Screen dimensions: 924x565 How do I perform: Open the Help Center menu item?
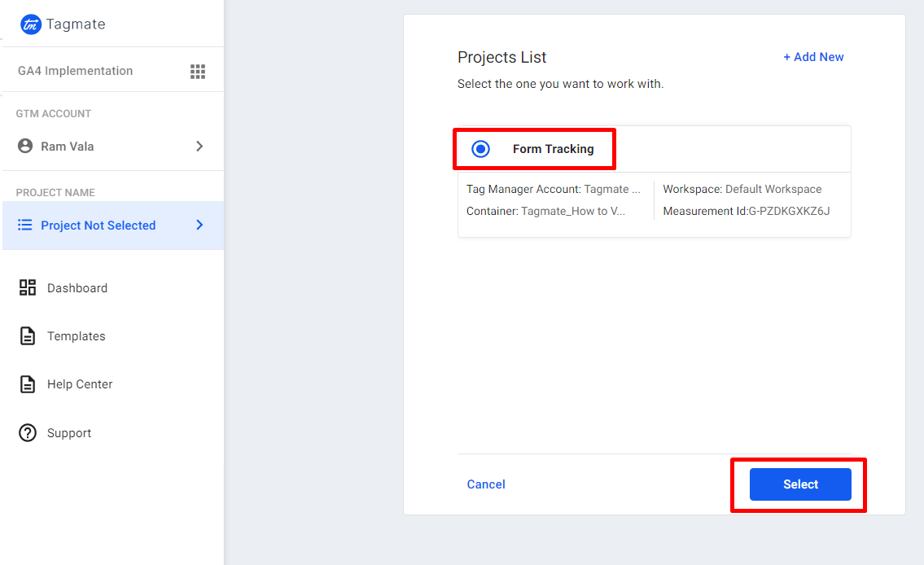click(x=80, y=384)
